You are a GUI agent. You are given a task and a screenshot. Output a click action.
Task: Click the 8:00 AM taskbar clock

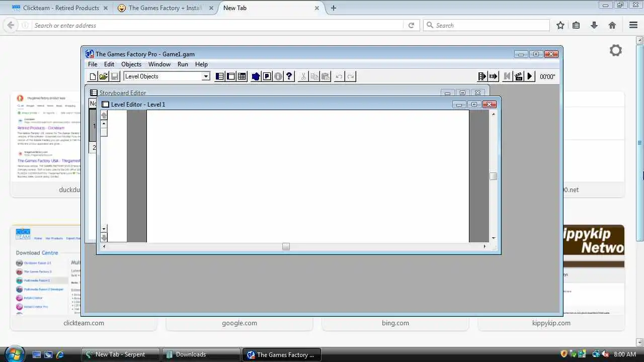625,354
